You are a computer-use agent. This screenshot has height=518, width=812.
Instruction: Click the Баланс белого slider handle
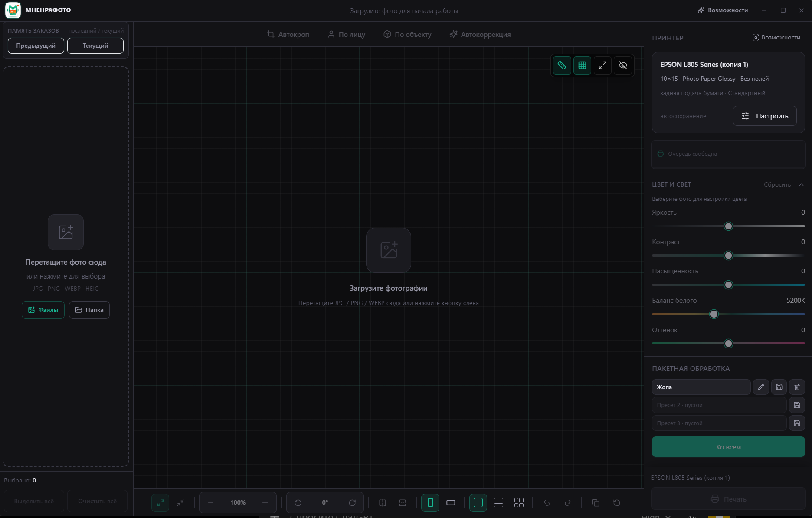click(714, 314)
